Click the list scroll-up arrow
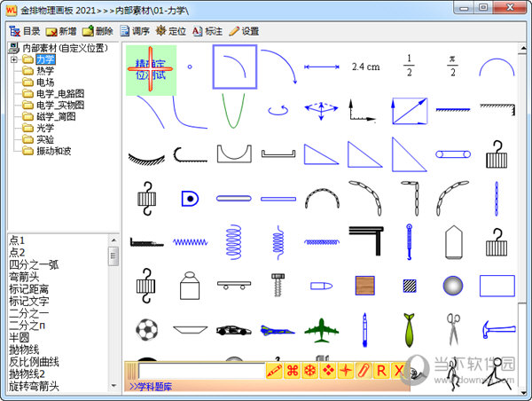Screen dimensions: 532x401 [113, 240]
